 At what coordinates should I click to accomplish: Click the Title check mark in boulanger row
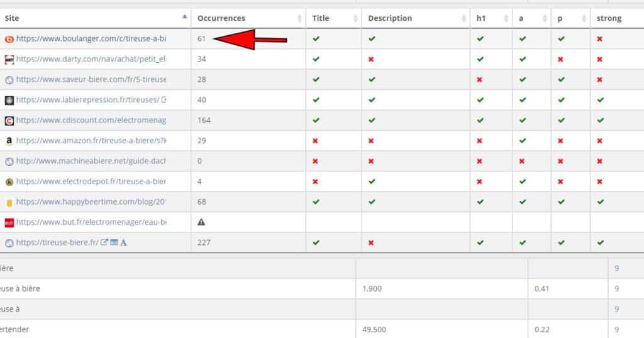coord(316,38)
